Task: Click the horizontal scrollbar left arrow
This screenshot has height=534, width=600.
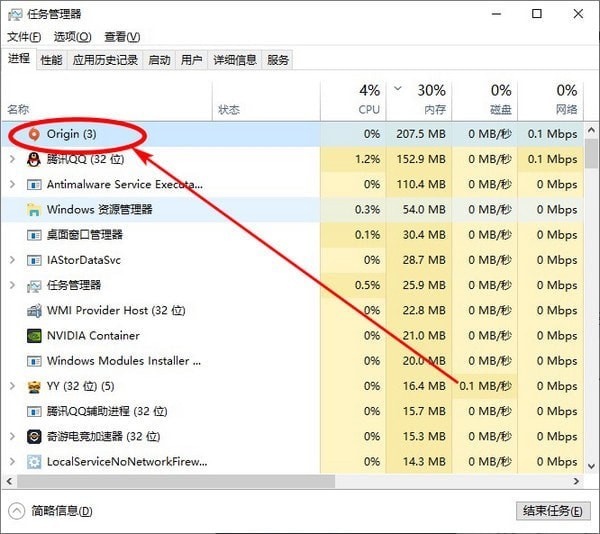Action: 9,481
